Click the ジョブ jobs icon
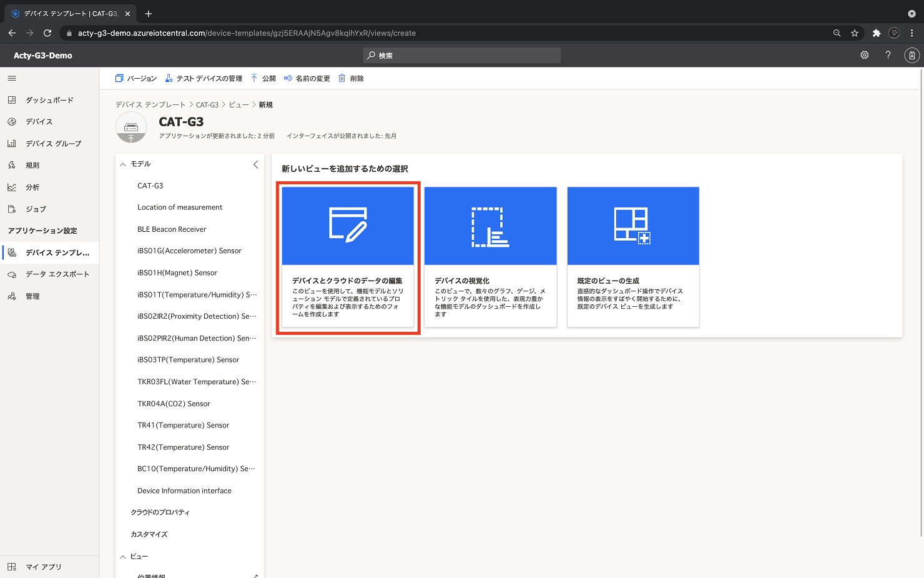The height and width of the screenshot is (578, 924). [12, 209]
